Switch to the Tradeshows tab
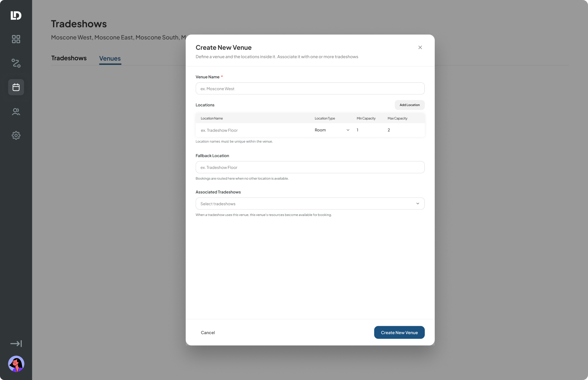Image resolution: width=588 pixels, height=380 pixels. [69, 58]
